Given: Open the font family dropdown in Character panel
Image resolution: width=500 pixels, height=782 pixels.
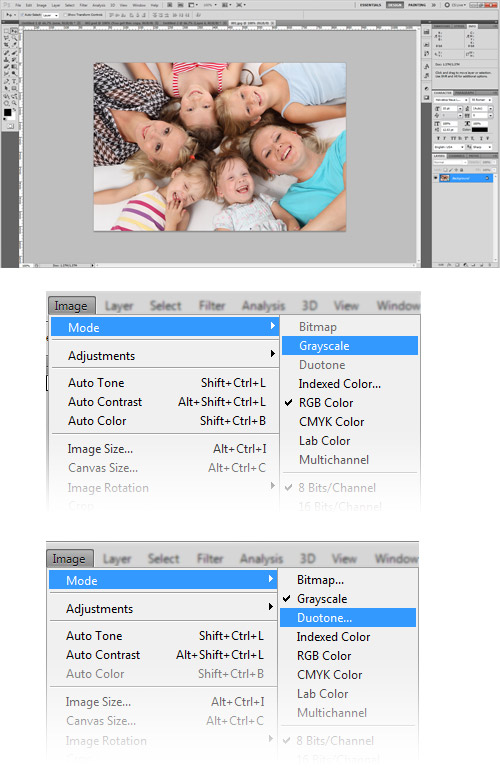Looking at the screenshot, I should click(x=451, y=100).
